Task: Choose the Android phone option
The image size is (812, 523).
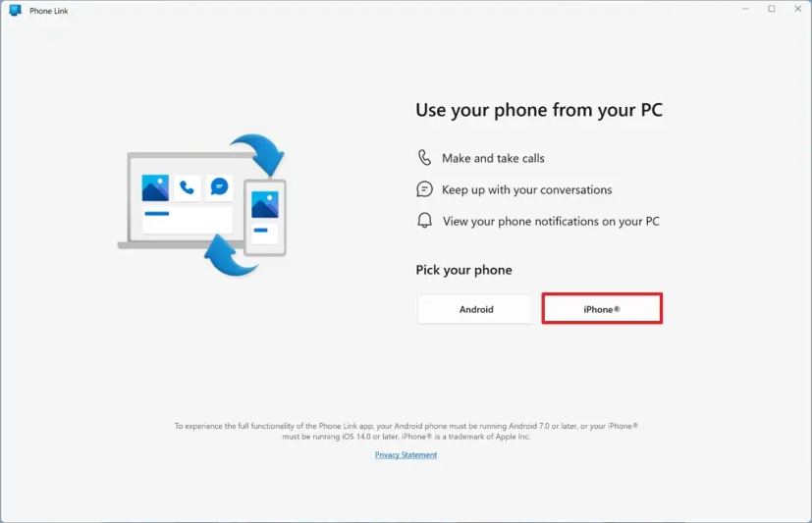Action: click(476, 309)
